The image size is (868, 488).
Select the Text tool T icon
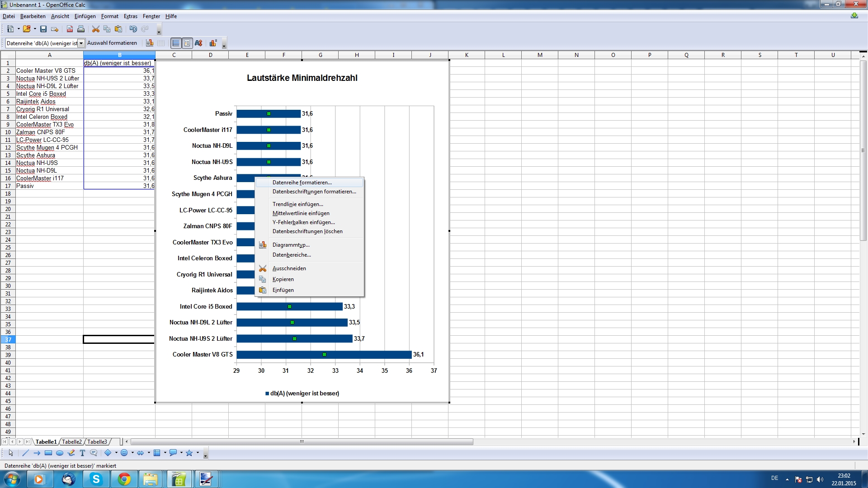point(82,453)
